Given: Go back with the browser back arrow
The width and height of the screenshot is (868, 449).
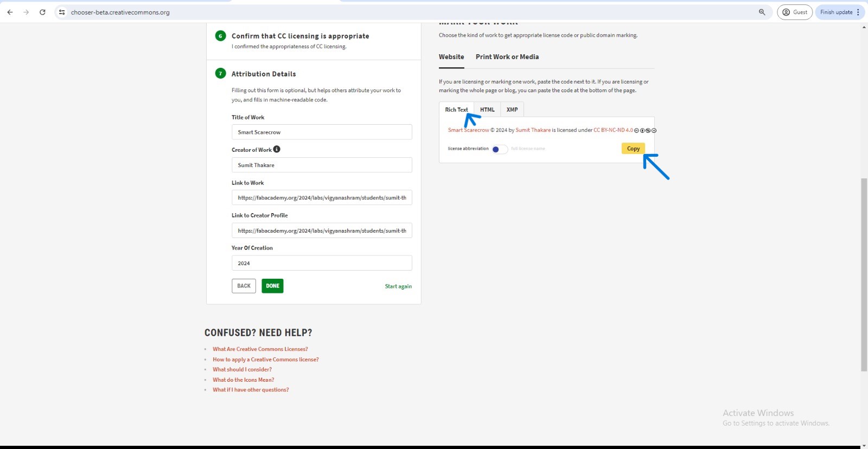Looking at the screenshot, I should 10,12.
